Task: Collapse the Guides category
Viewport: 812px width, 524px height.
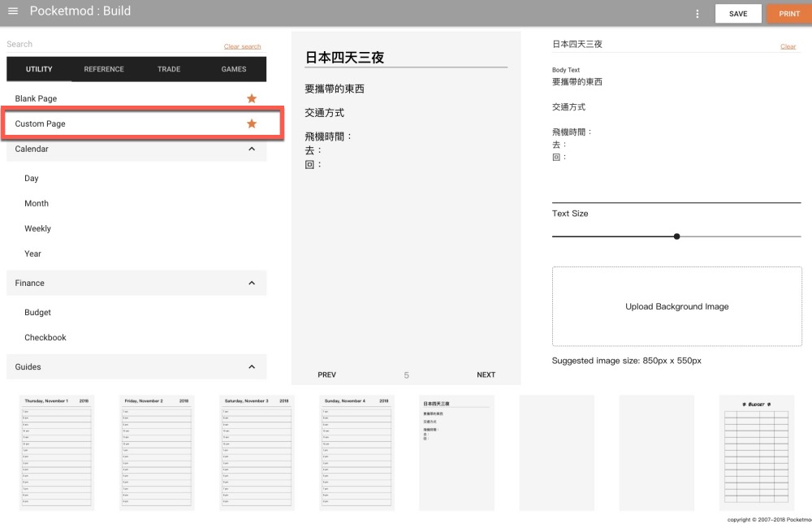Action: [252, 366]
